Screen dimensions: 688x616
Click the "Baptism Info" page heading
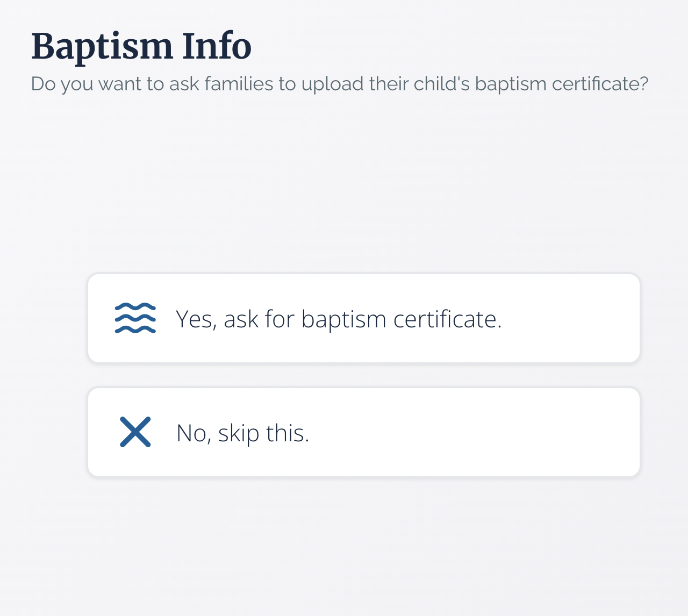(x=141, y=46)
